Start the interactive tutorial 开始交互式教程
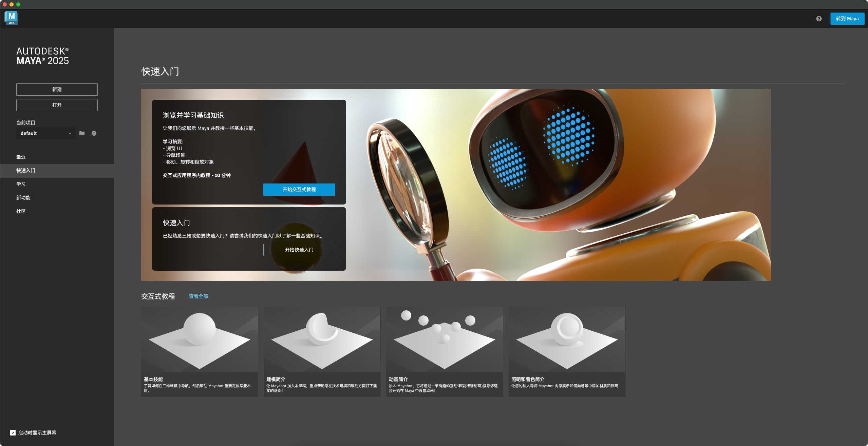868x446 pixels. coord(299,190)
